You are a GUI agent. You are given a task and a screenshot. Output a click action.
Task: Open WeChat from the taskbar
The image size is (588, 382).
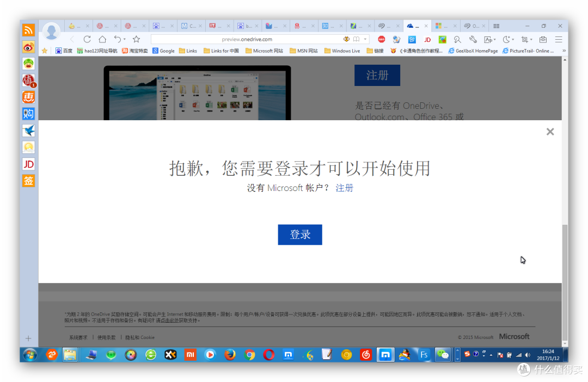click(x=443, y=355)
